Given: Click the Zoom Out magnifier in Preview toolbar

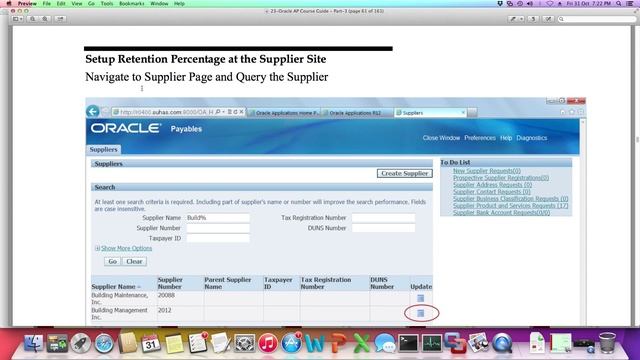Looking at the screenshot, I should pos(33,19).
